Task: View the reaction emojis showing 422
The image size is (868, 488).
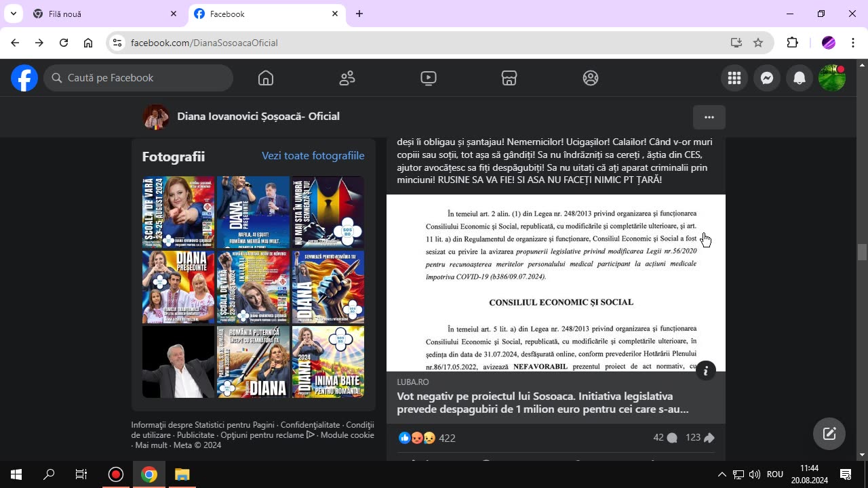Action: point(417,438)
